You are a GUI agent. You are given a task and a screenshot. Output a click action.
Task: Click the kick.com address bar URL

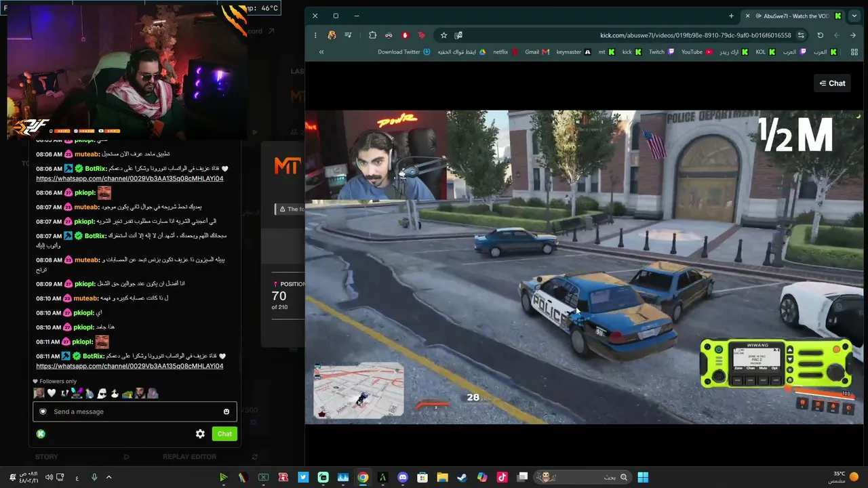coord(695,35)
